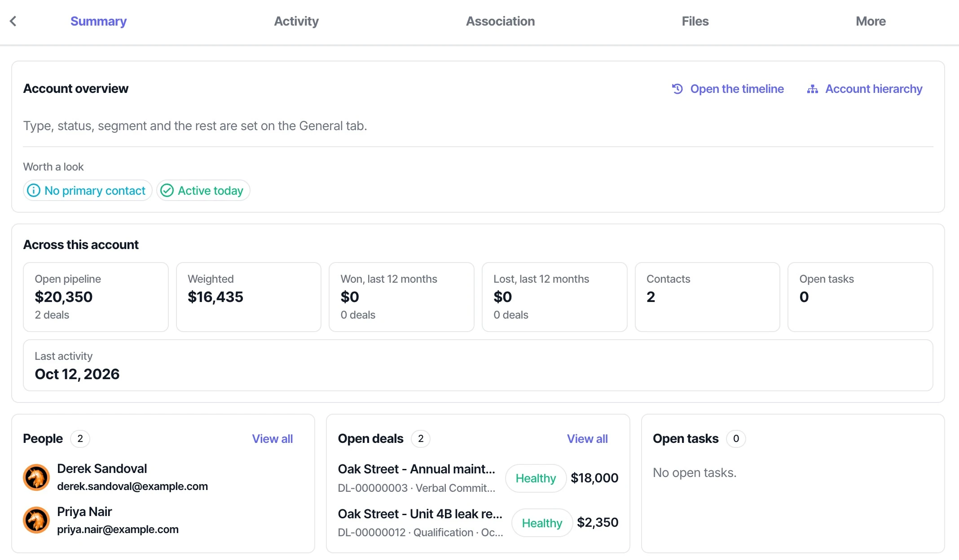Select the Lost, last 12 months card
This screenshot has height=560, width=959.
point(554,297)
